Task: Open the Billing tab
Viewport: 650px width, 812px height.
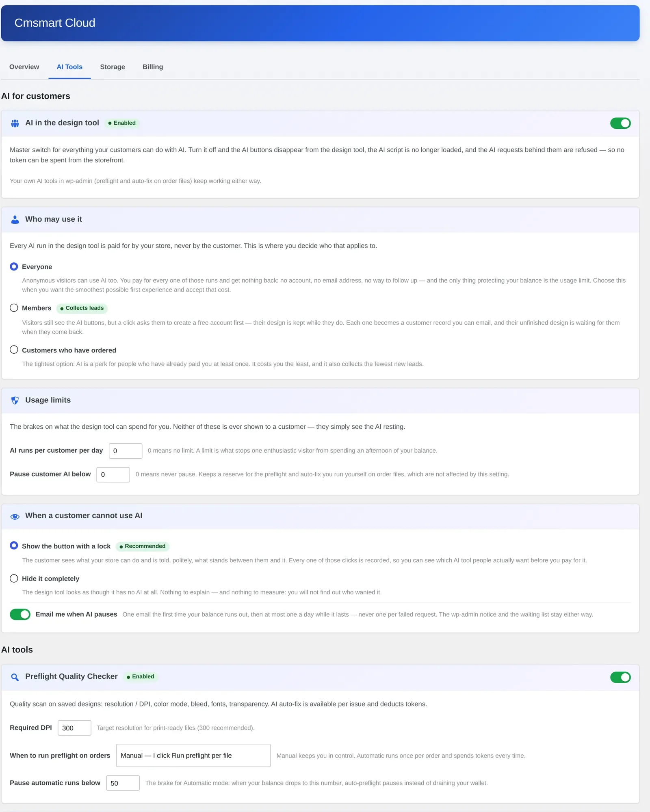Action: tap(153, 67)
